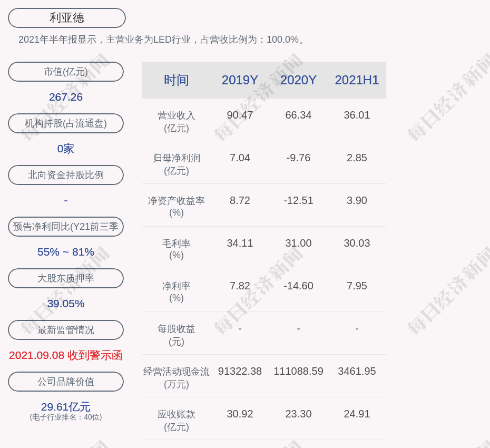The width and height of the screenshot is (490, 448).
Task: Click the 净资产收益率(%) row label
Action: coord(177,206)
